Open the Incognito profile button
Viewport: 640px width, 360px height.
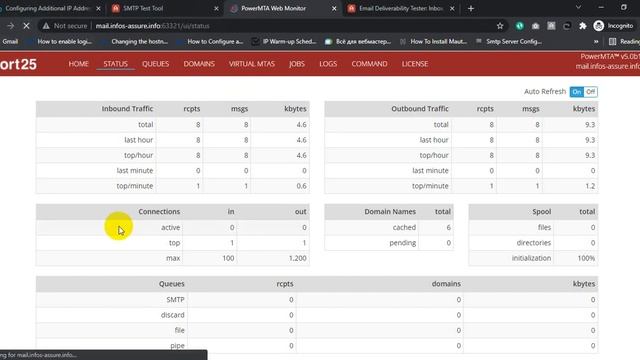(x=613, y=26)
